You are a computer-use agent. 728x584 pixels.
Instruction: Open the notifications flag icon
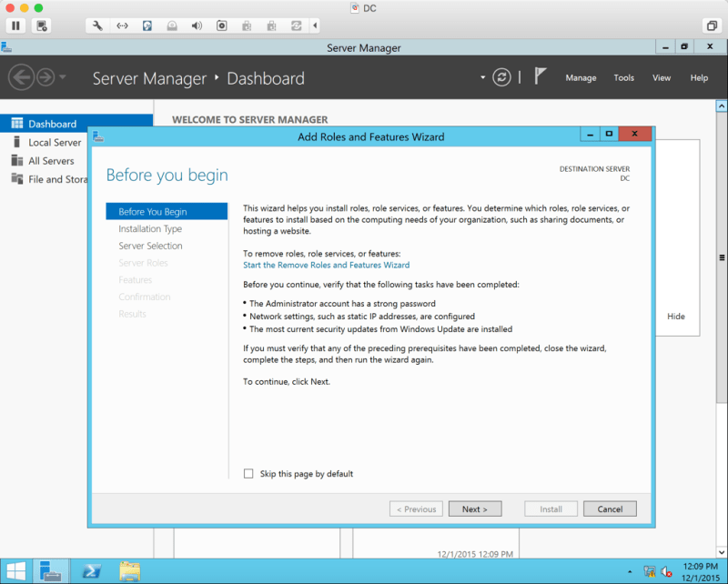(x=541, y=77)
